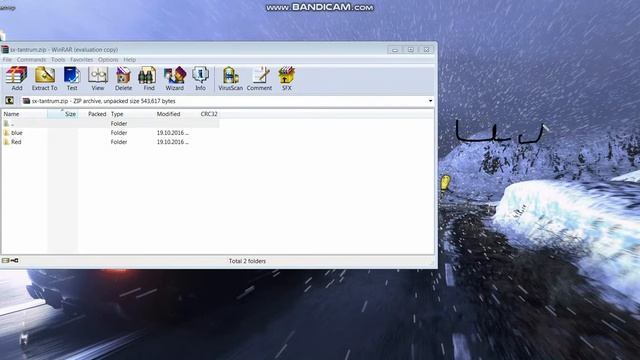Click the Delete toolbar icon
The image size is (640, 360).
click(123, 78)
